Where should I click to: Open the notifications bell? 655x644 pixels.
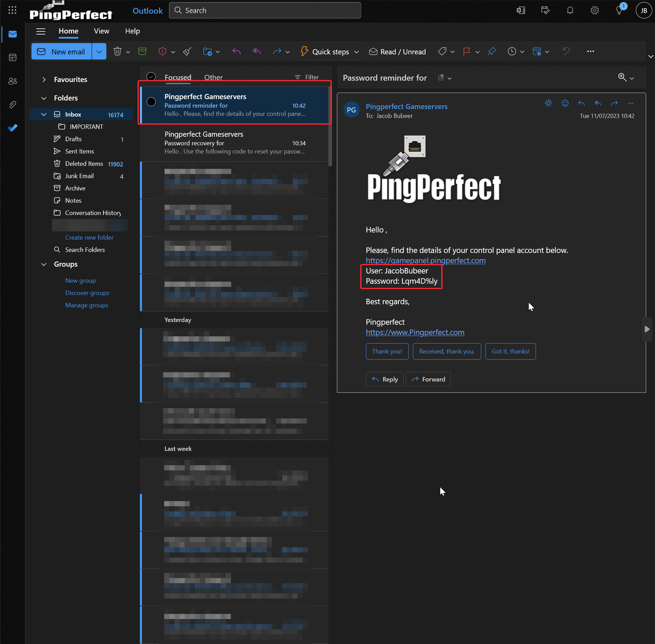[x=570, y=11]
